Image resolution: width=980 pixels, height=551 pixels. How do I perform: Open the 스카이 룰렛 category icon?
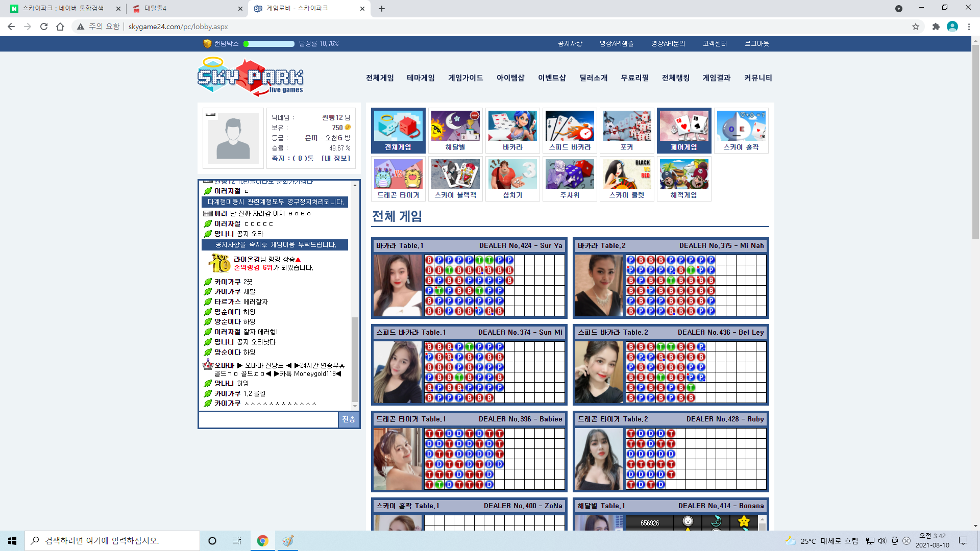[627, 179]
